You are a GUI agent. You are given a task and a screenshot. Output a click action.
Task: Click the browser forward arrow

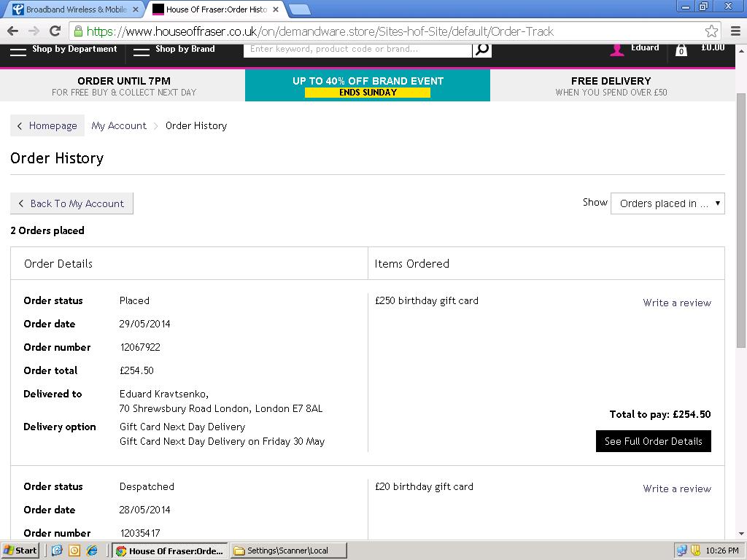pyautogui.click(x=34, y=31)
